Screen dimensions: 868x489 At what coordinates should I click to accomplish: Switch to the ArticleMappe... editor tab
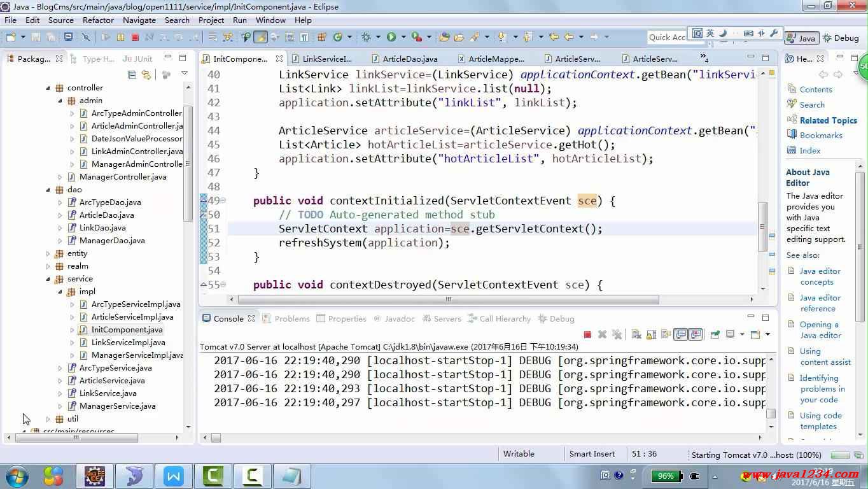pos(490,59)
